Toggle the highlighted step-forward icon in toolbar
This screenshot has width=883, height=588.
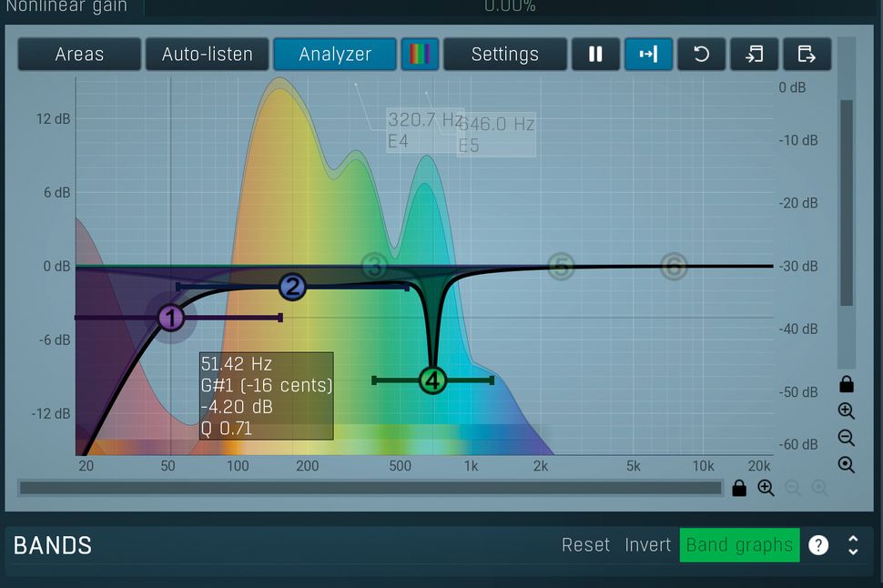tap(648, 54)
